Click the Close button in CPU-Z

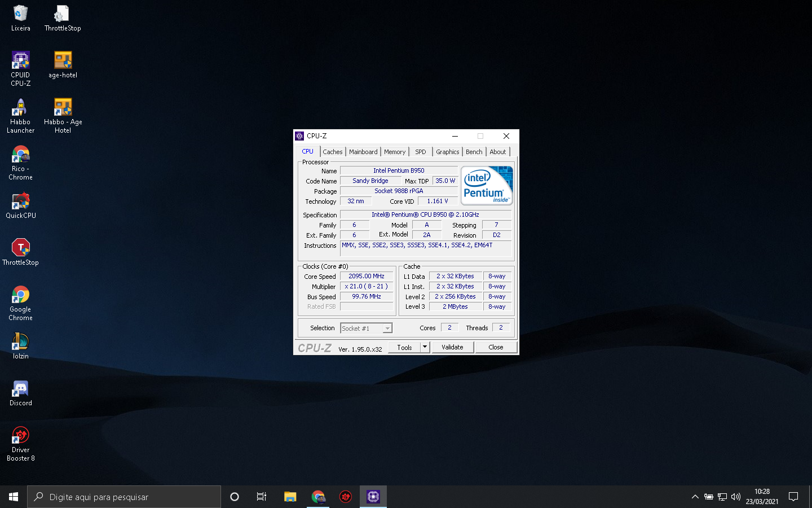pos(496,347)
